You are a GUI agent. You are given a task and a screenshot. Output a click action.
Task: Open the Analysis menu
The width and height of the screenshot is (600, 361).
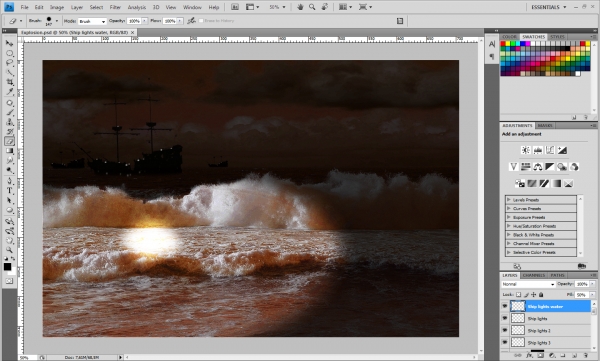(137, 7)
